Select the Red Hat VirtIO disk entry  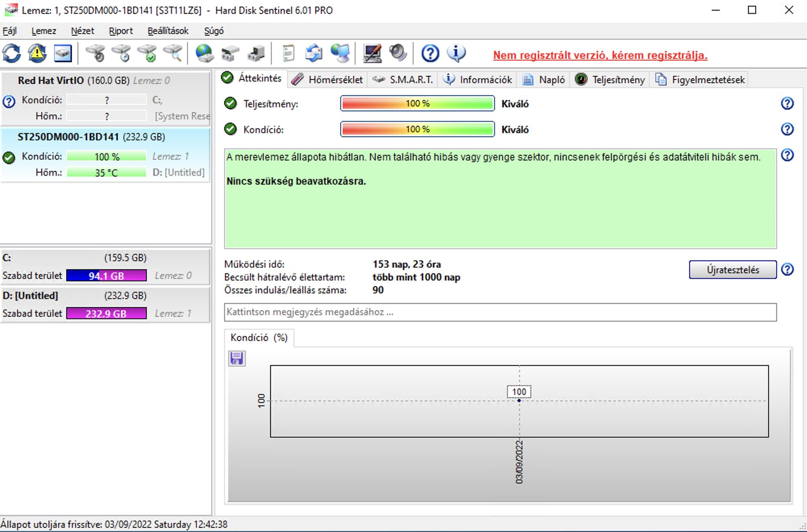pos(105,98)
